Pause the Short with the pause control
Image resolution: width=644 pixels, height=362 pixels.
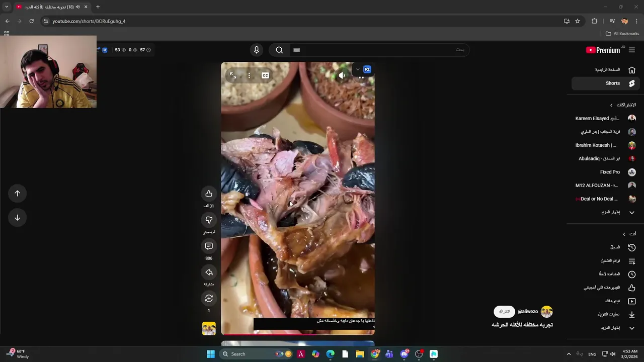(x=361, y=77)
